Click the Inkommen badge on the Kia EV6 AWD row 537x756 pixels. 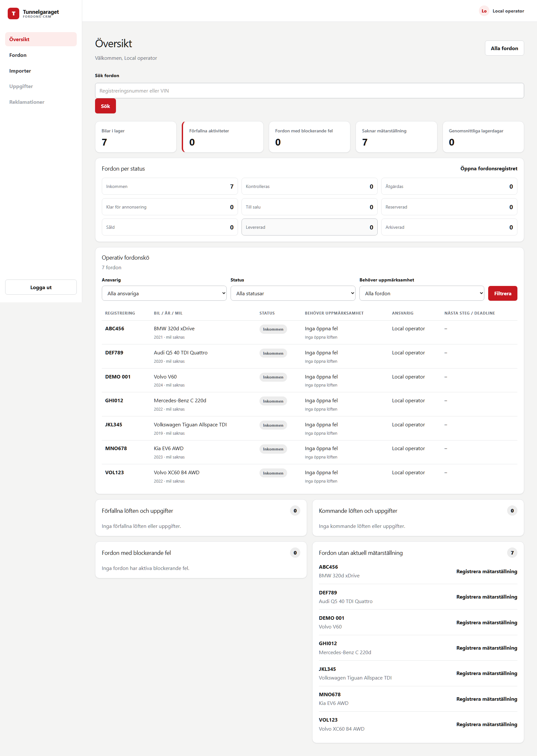point(273,449)
